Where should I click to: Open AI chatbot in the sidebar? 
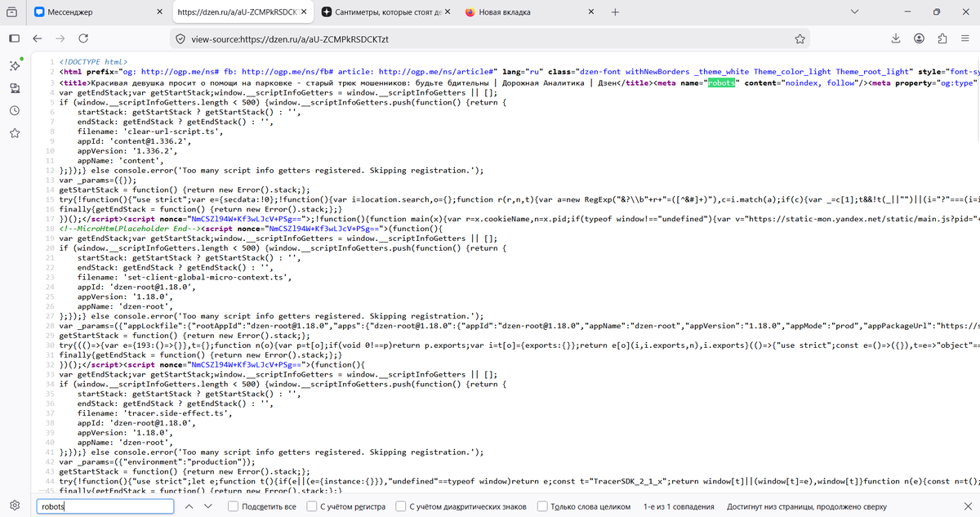[15, 65]
